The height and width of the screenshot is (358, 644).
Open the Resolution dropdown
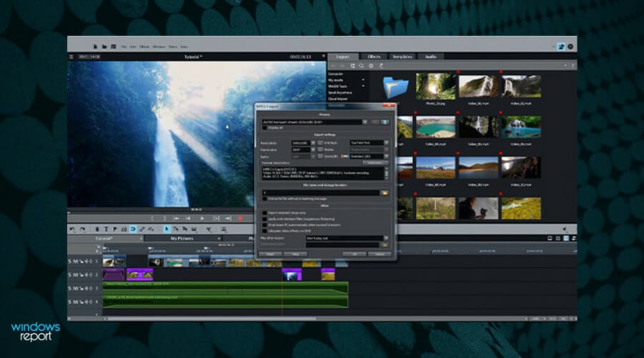click(313, 143)
